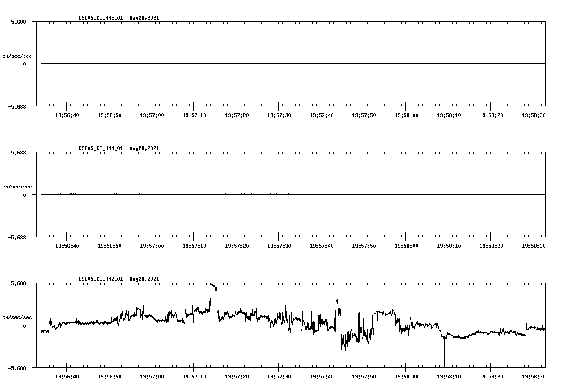
Task: Click the cm/sec/sec unit label on middle plot
Action: pyautogui.click(x=17, y=186)
